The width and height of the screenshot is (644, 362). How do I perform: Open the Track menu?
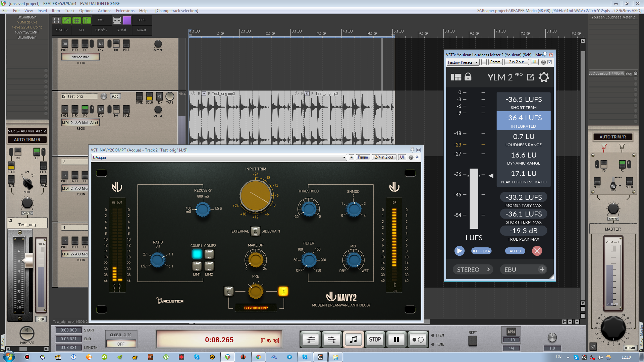tap(69, 11)
